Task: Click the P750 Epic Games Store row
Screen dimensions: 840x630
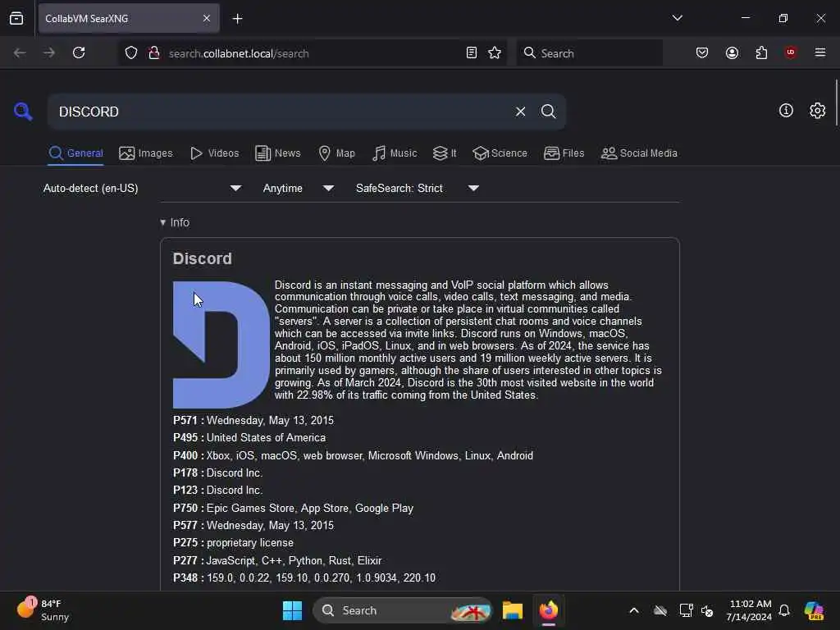Action: pos(293,508)
